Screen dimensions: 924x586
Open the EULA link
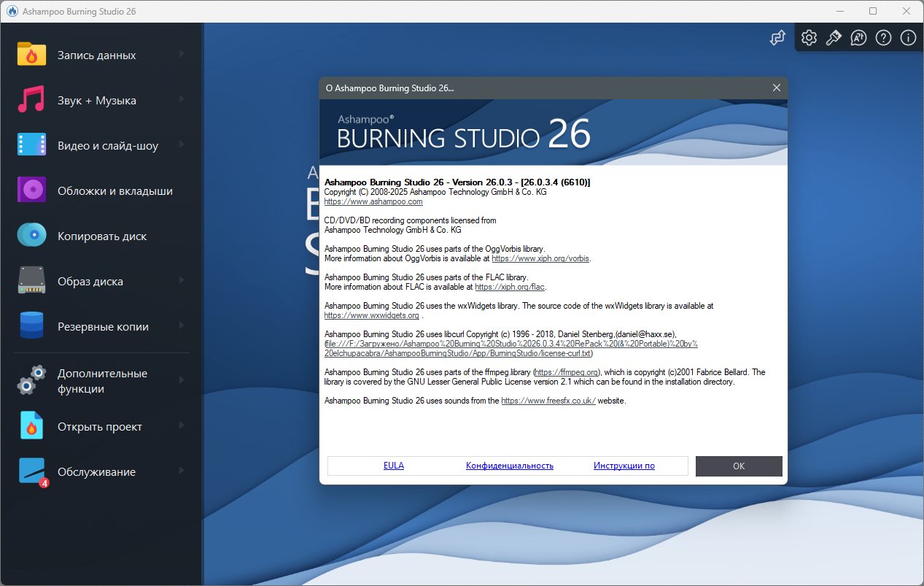[393, 466]
